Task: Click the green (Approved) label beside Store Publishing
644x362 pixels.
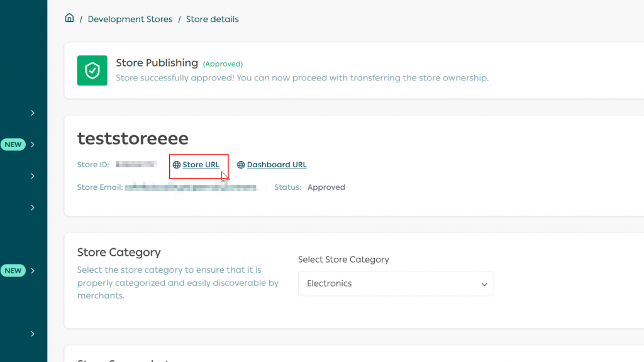Action: [223, 64]
